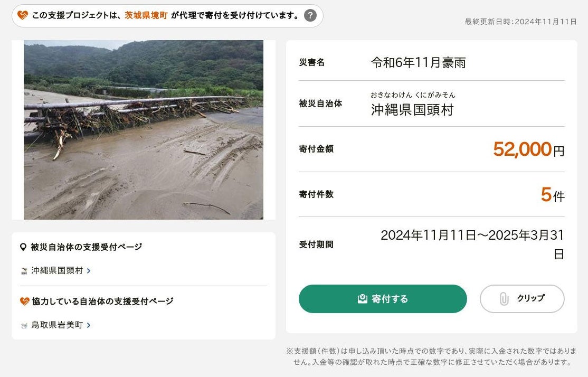
Task: Click the 52,000円 donation amount
Action: 528,149
